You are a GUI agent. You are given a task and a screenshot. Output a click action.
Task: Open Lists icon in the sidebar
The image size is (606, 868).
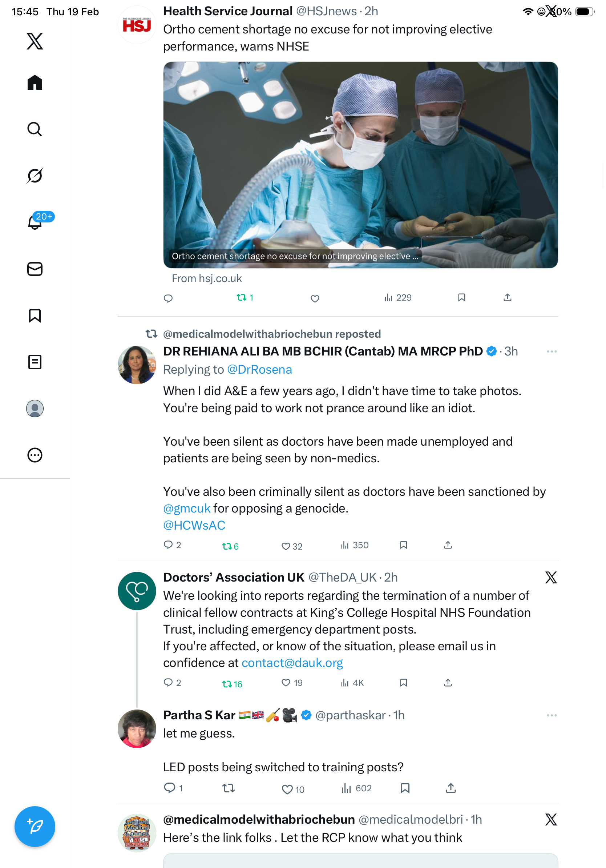[35, 362]
